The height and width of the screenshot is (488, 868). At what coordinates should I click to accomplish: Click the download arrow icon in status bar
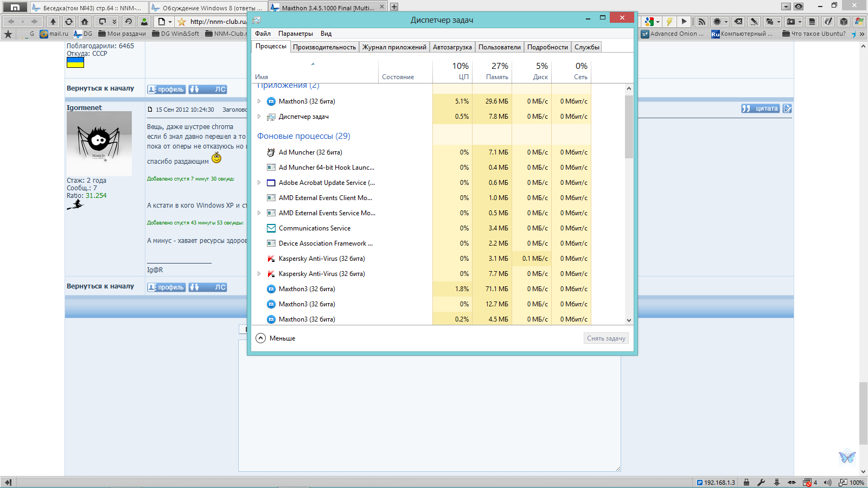click(777, 482)
